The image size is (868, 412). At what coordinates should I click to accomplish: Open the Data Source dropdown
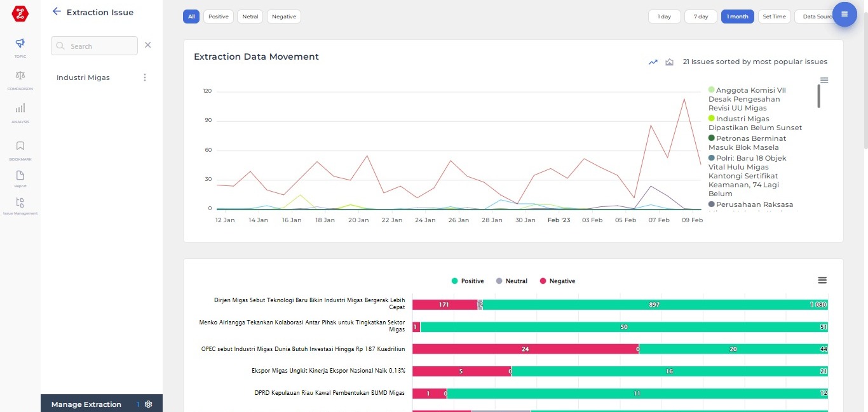coord(815,17)
